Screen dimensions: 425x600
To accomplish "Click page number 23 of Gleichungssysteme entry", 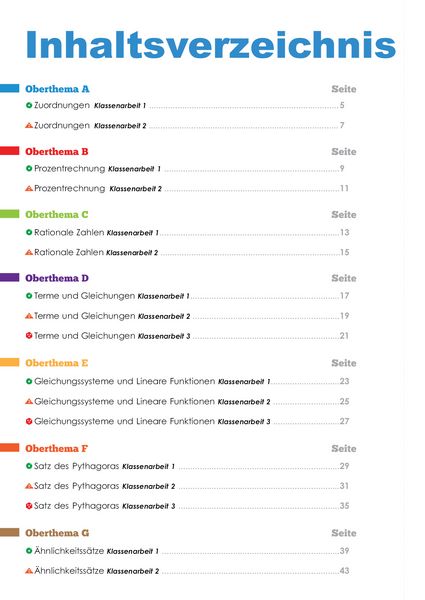I will 344,381.
